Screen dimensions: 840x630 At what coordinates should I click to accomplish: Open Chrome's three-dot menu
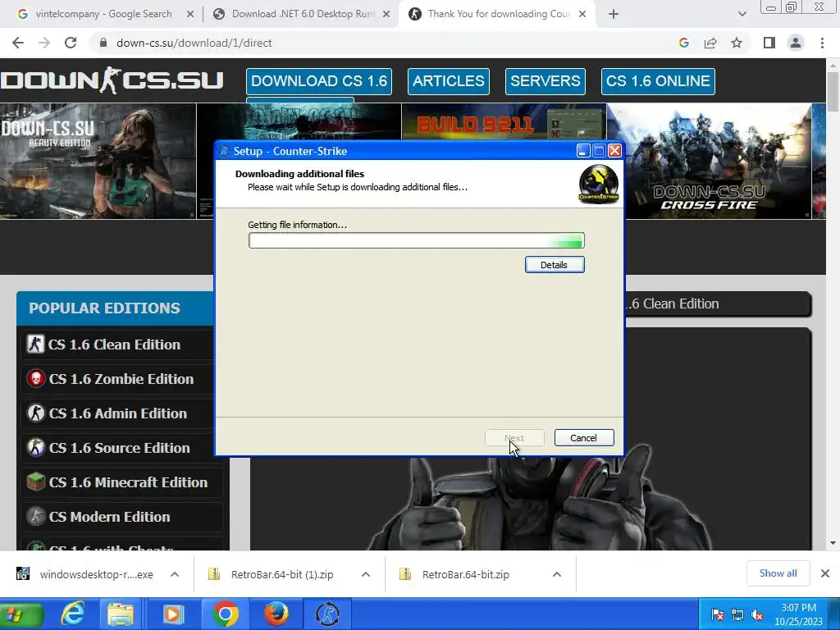coord(822,43)
